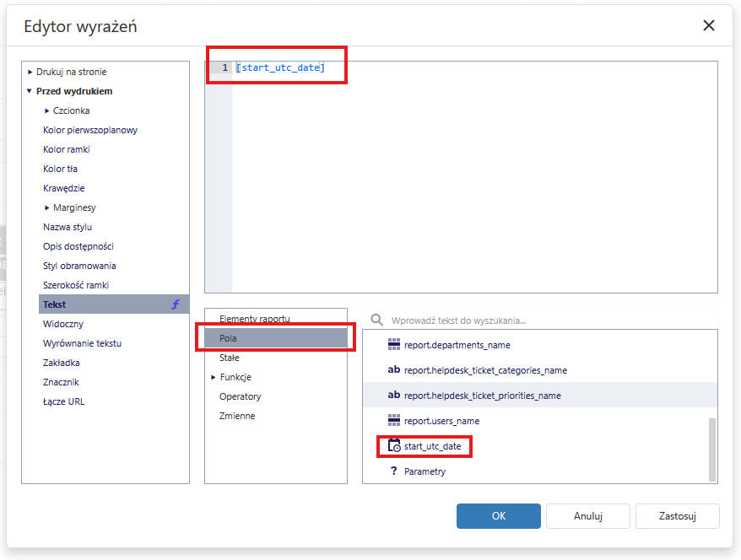Image resolution: width=741 pixels, height=560 pixels.
Task: Click the field search input box
Action: pos(549,320)
